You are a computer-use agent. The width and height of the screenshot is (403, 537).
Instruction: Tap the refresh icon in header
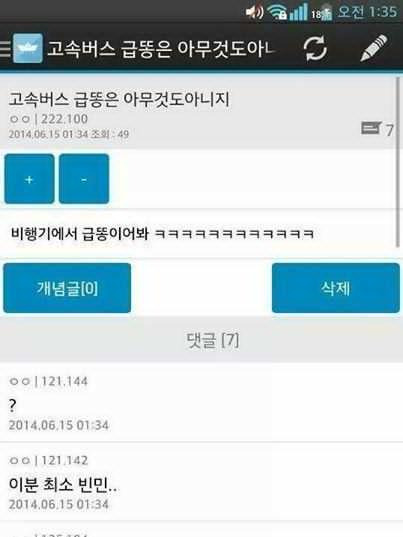(315, 48)
